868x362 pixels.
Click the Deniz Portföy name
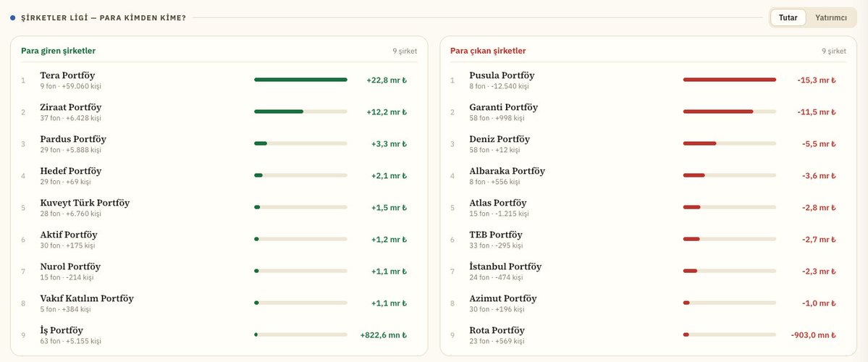click(x=500, y=139)
